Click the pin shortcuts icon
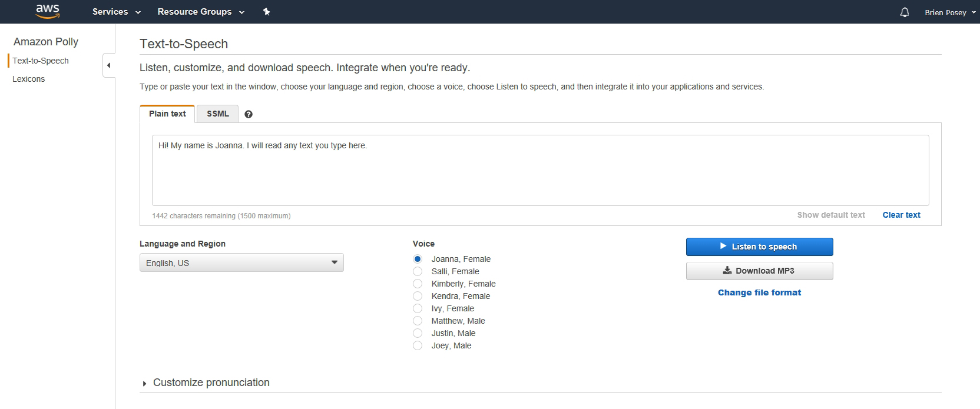 (266, 12)
